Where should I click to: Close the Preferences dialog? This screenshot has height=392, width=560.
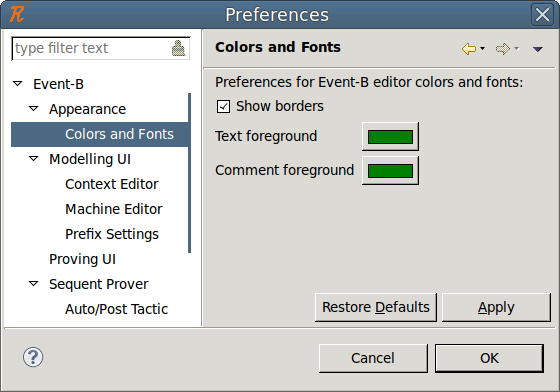click(x=542, y=15)
